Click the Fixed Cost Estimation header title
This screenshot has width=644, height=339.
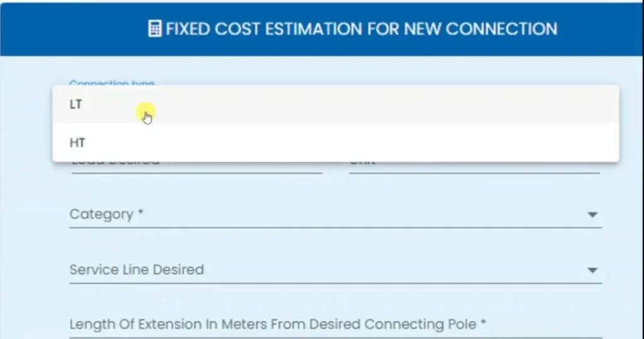[x=361, y=29]
